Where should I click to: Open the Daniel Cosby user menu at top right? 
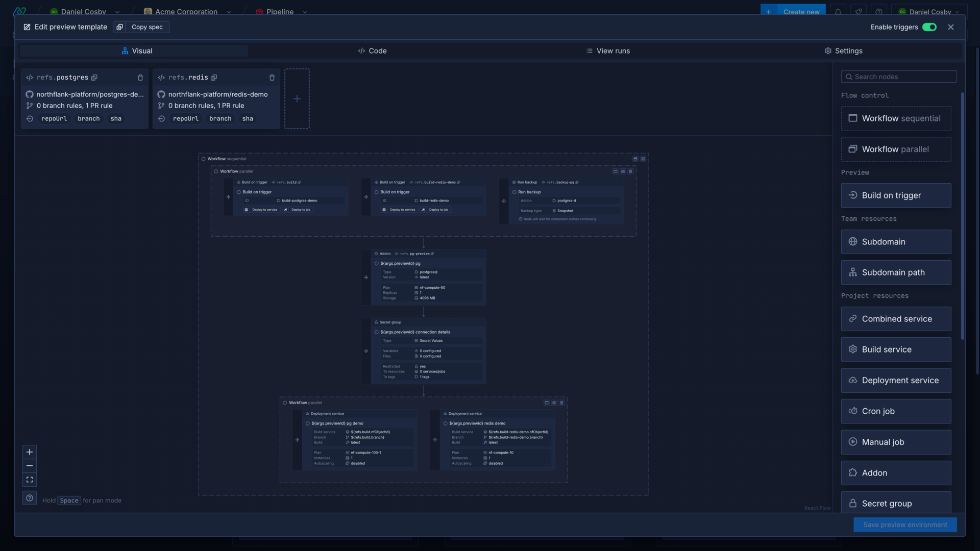(928, 11)
